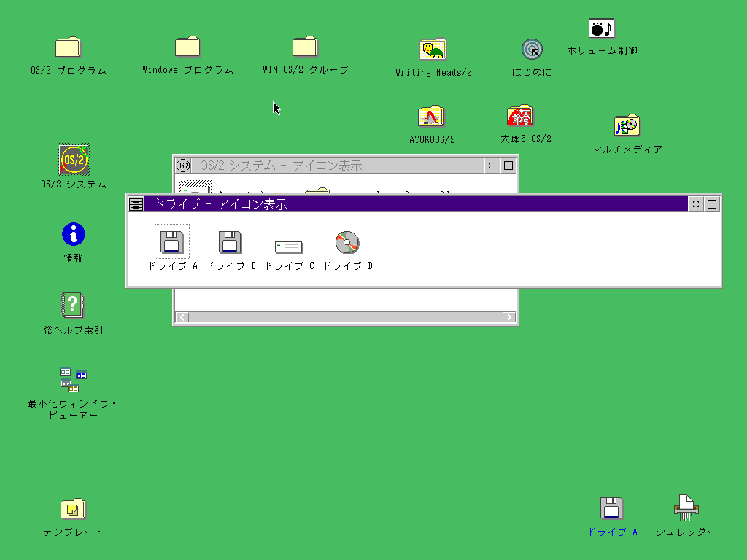Image resolution: width=747 pixels, height=560 pixels.
Task: Open the OS/2 システム window system menu
Action: 183,166
